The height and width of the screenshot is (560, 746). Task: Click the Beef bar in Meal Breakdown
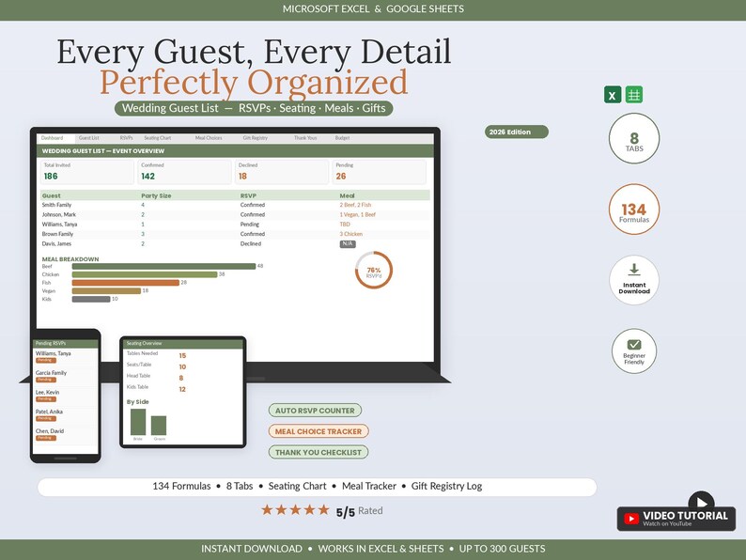tap(163, 267)
